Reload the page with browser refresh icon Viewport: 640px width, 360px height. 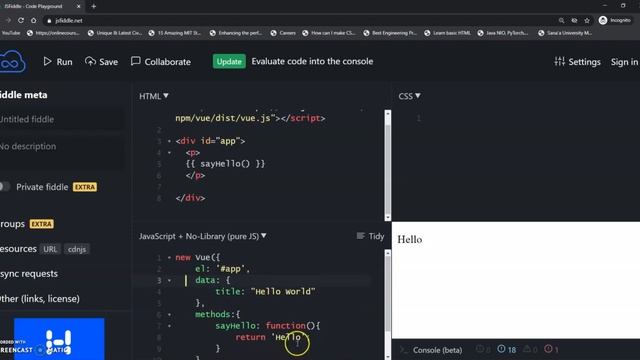[21, 20]
